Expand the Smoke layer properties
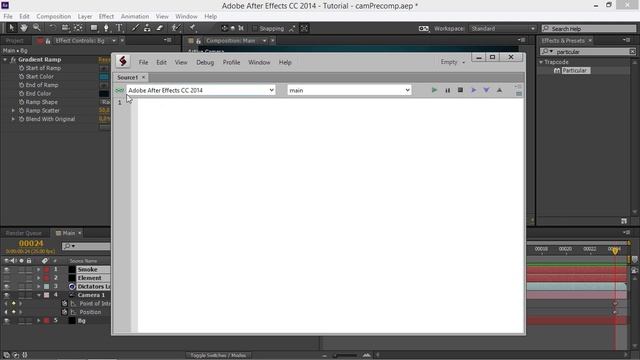This screenshot has height=360, width=640. coord(38,269)
